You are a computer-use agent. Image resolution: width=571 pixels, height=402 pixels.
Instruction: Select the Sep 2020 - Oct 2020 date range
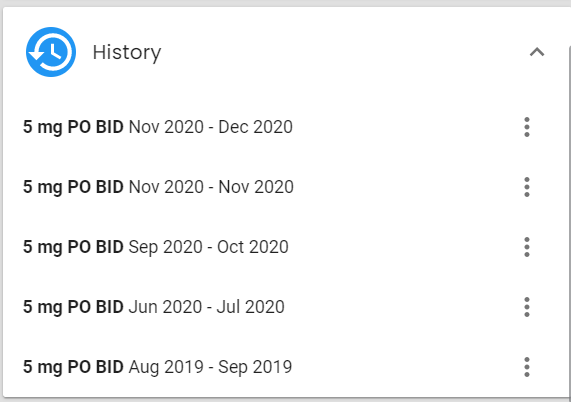pos(208,247)
